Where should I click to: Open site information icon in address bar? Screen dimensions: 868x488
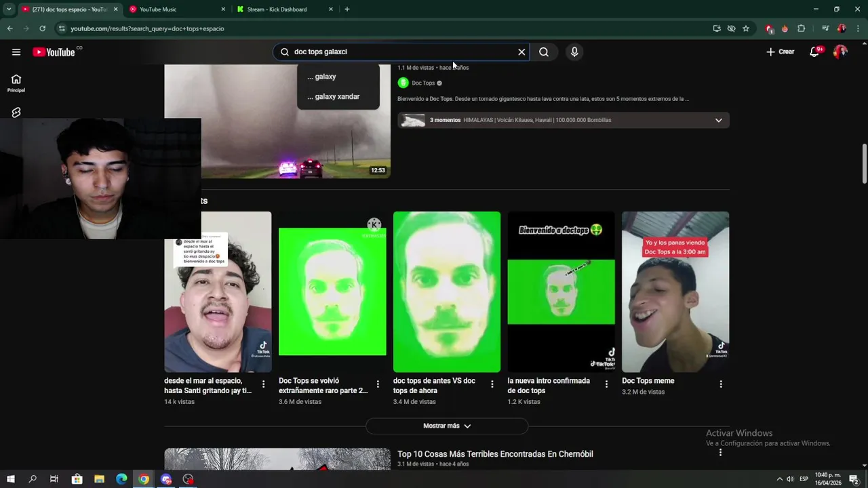[62, 28]
